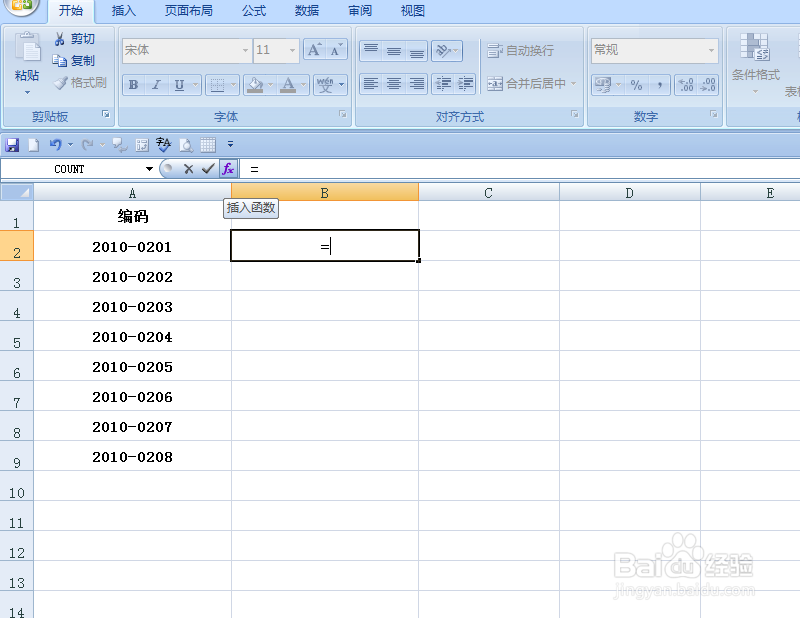Click the accounting number format icon

point(603,85)
